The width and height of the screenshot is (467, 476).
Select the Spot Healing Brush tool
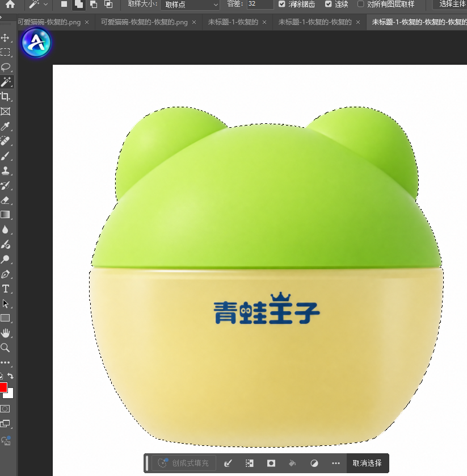pyautogui.click(x=5, y=141)
